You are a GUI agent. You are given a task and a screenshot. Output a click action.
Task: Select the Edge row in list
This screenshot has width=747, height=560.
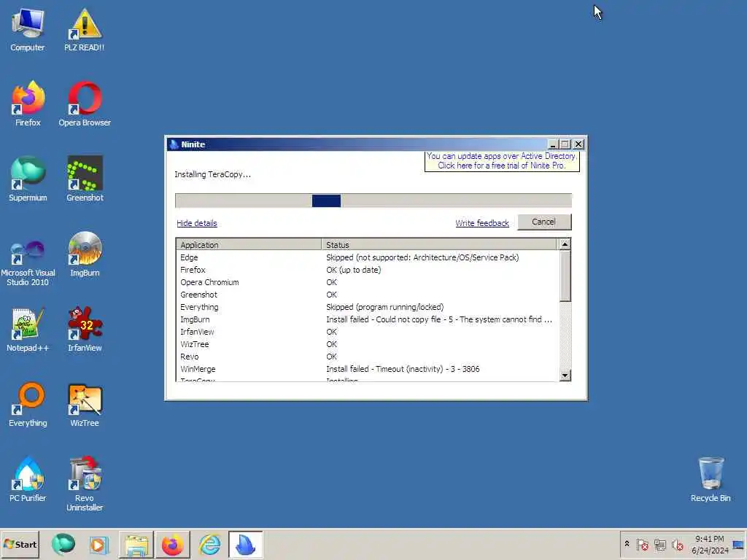coord(368,257)
